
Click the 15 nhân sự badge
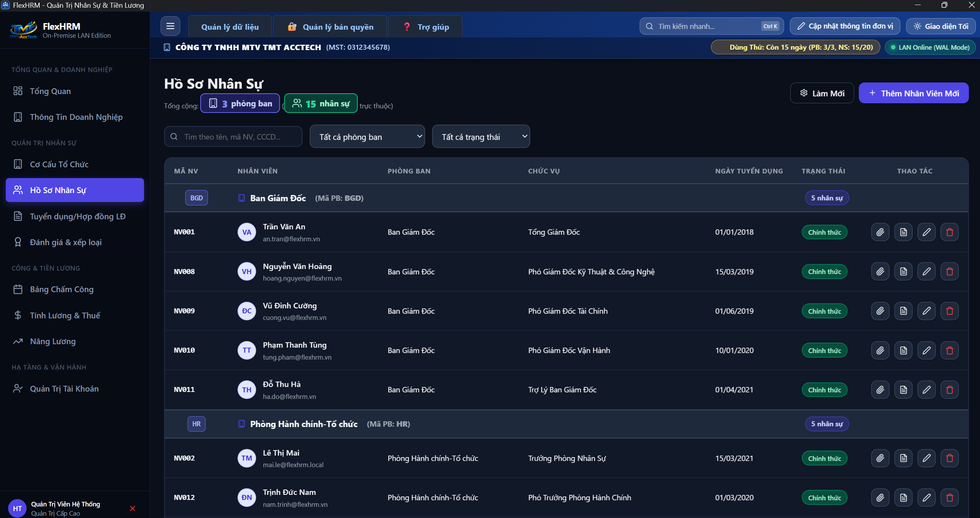pos(321,103)
